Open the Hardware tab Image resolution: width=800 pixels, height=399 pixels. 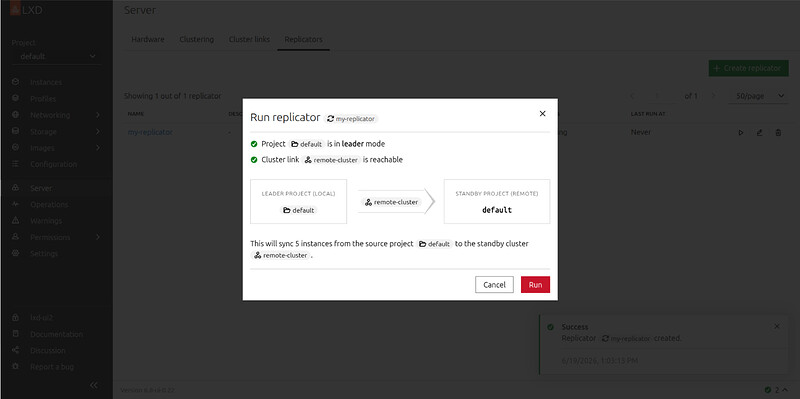pos(148,39)
